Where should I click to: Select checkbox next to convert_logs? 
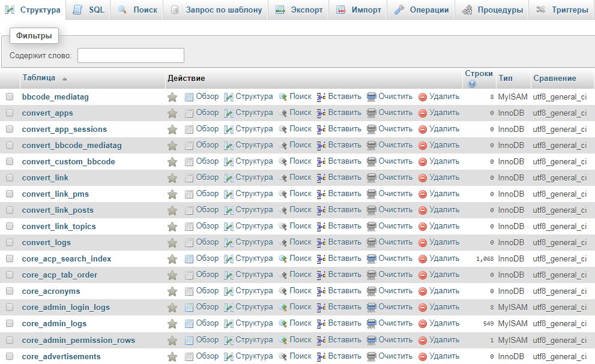click(x=10, y=242)
